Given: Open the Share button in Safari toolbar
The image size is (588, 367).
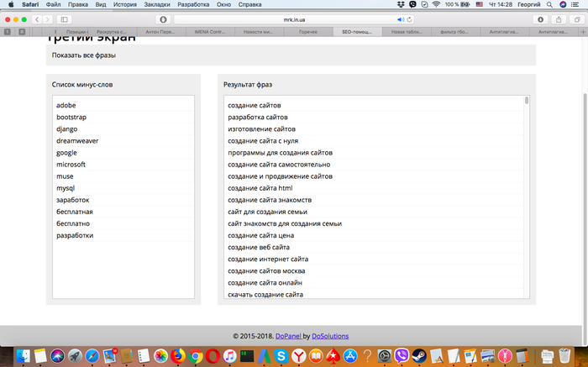Looking at the screenshot, I should click(557, 18).
